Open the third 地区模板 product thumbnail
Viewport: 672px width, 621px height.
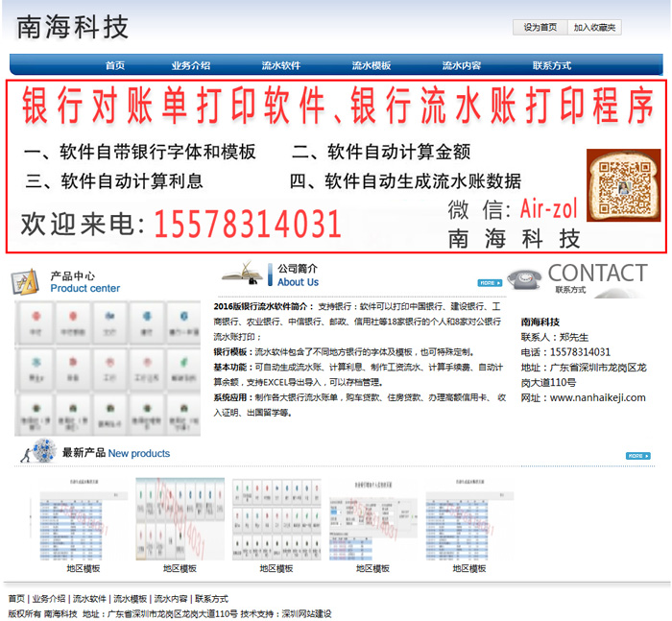(x=276, y=519)
